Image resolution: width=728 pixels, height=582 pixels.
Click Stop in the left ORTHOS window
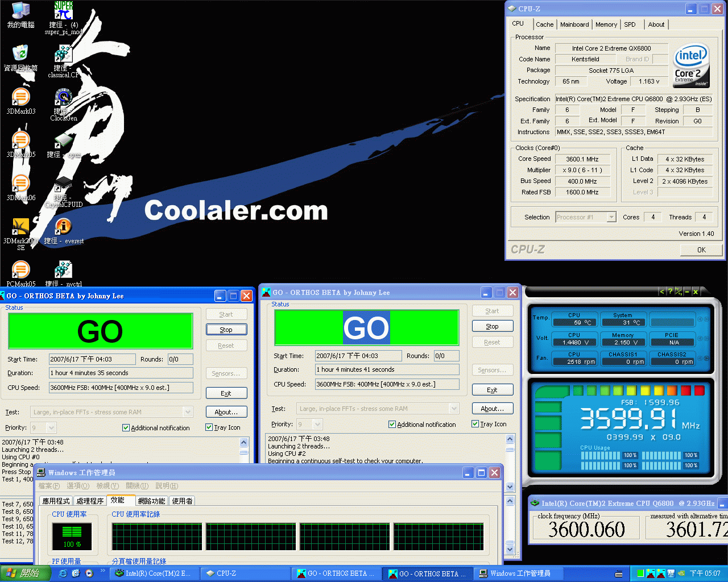point(226,330)
